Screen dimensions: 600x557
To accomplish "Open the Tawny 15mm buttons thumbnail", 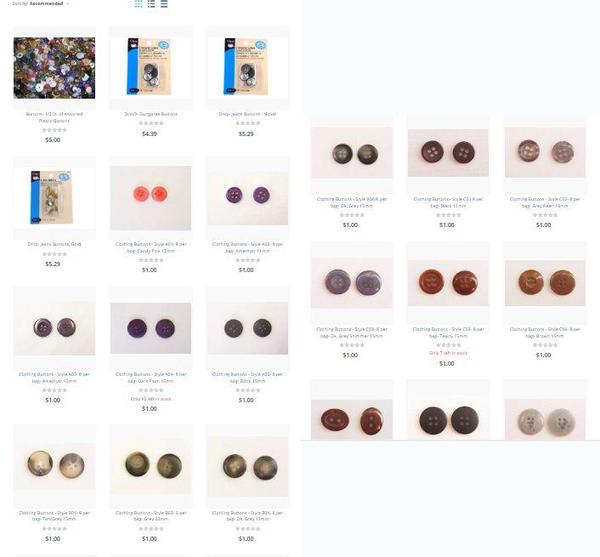I will coord(448,283).
